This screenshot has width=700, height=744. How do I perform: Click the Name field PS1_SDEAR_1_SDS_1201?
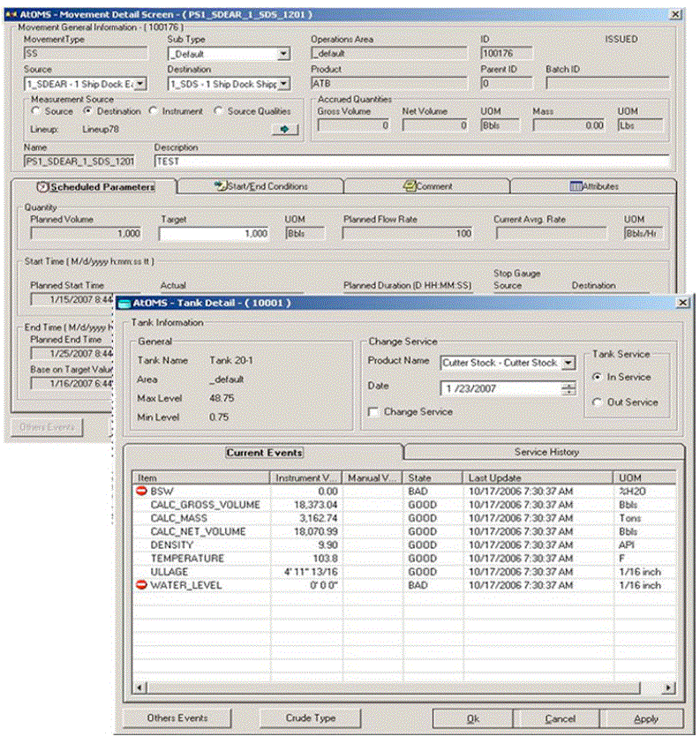[x=79, y=162]
